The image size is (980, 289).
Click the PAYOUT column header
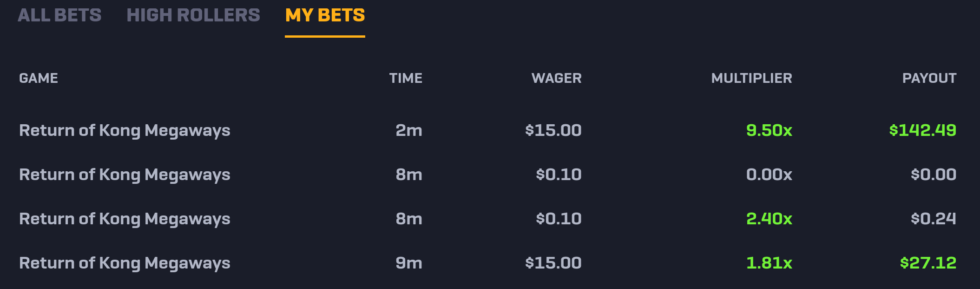coord(929,78)
